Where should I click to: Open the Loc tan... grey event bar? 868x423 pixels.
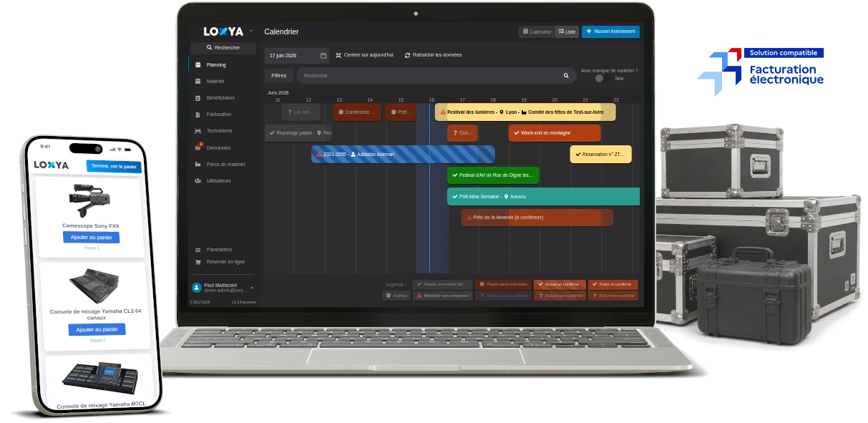click(x=301, y=112)
